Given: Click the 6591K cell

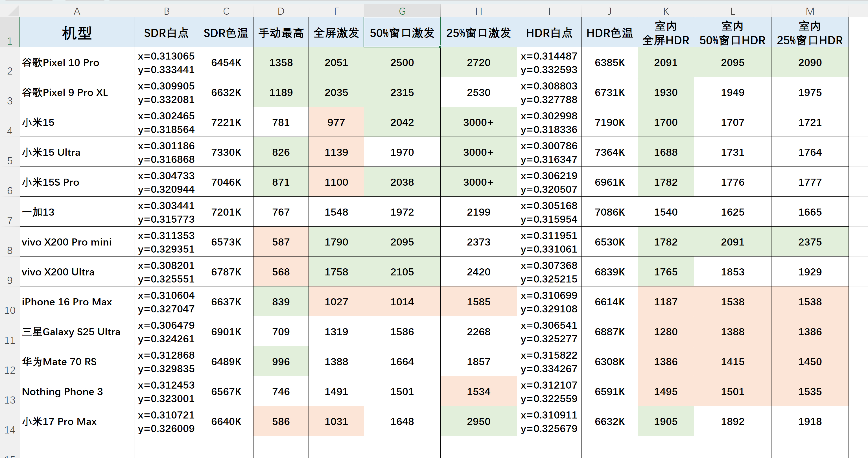Looking at the screenshot, I should pos(609,391).
